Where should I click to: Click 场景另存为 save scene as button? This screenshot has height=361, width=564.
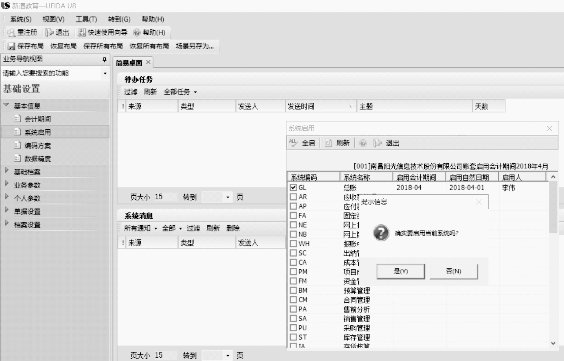pos(195,46)
